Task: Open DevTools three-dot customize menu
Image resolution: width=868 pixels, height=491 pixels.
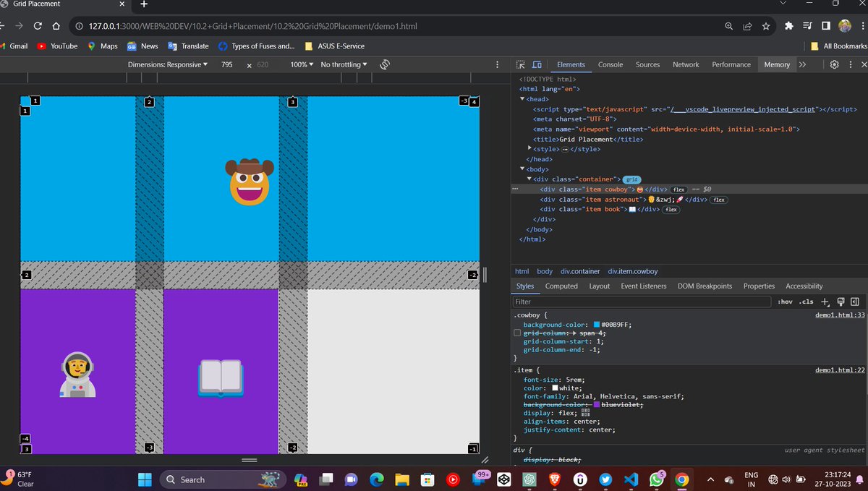Action: [x=851, y=64]
